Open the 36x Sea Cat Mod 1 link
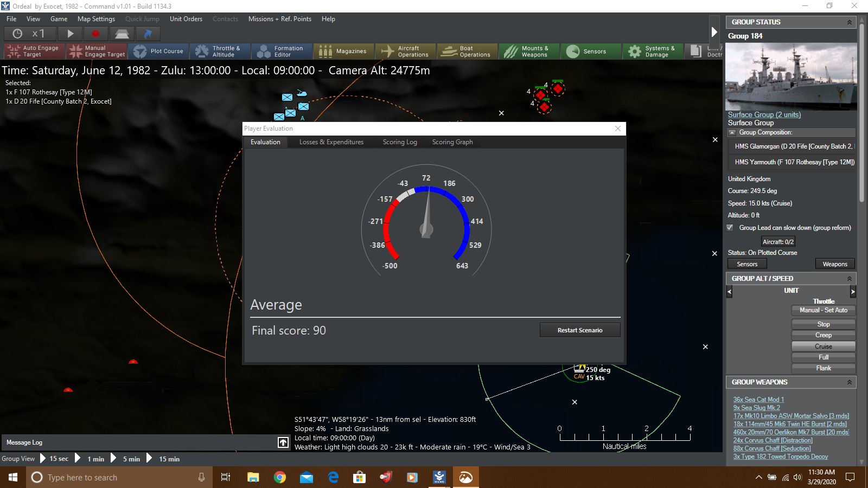The height and width of the screenshot is (488, 868). pyautogui.click(x=758, y=400)
